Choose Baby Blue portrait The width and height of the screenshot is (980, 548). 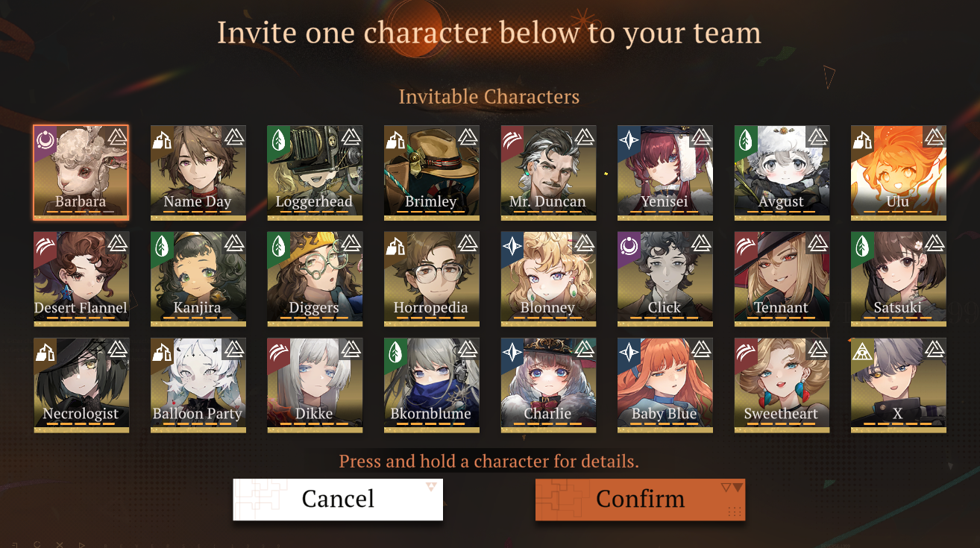coord(665,385)
